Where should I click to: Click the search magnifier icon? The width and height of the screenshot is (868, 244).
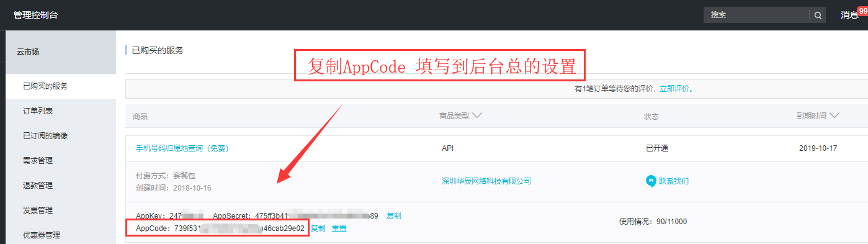pyautogui.click(x=818, y=16)
